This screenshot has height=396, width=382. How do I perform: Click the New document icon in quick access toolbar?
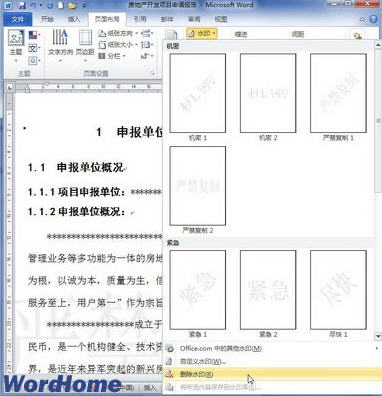click(x=61, y=5)
